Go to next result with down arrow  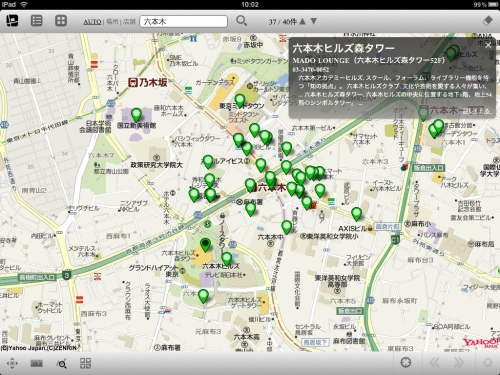pyautogui.click(x=314, y=21)
